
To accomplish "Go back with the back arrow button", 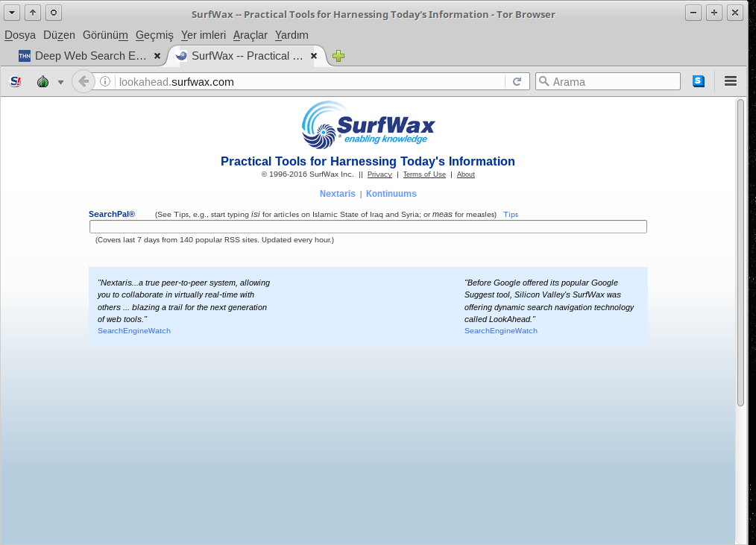I will tap(83, 81).
